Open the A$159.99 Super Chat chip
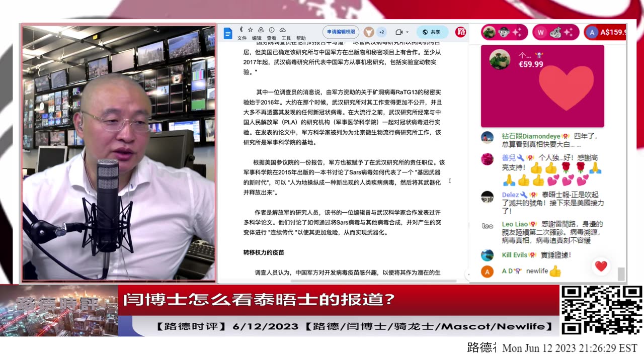The image size is (644, 362). click(x=606, y=32)
